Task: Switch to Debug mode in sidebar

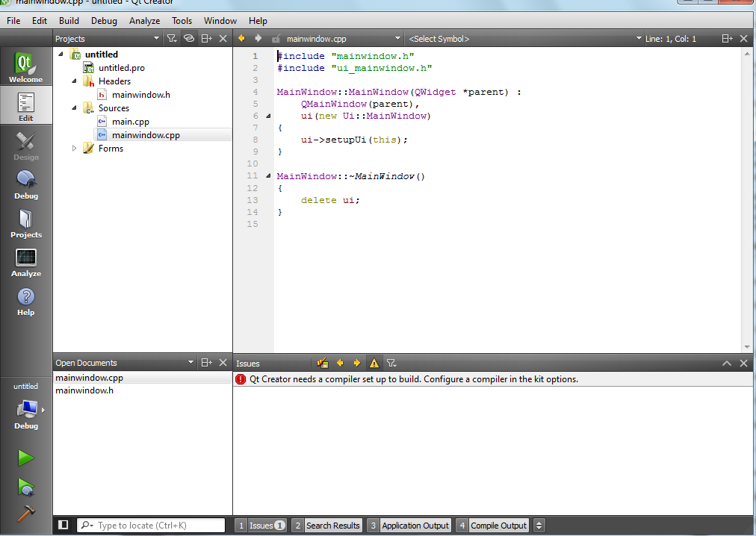Action: tap(26, 184)
